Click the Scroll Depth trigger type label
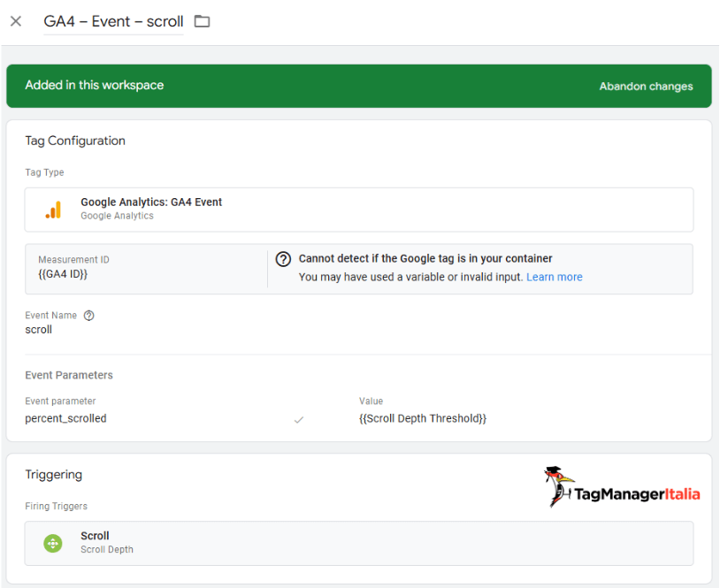Image resolution: width=720 pixels, height=588 pixels. click(107, 549)
